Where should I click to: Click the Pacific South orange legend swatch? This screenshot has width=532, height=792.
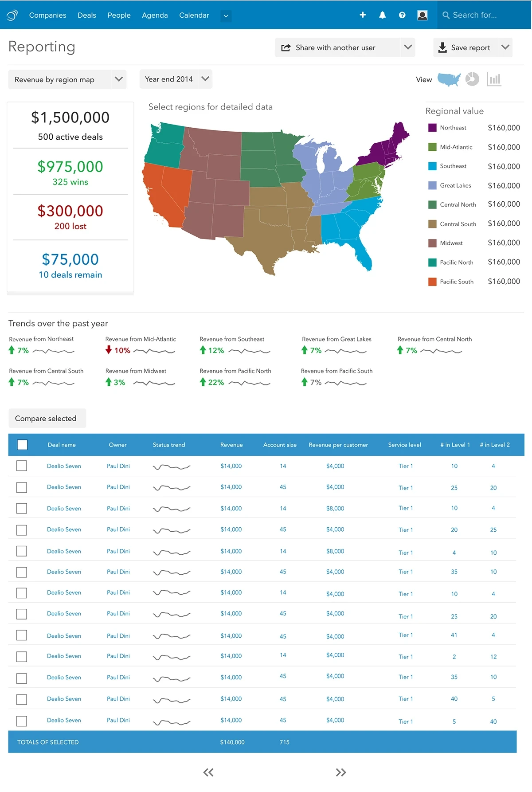(x=432, y=282)
